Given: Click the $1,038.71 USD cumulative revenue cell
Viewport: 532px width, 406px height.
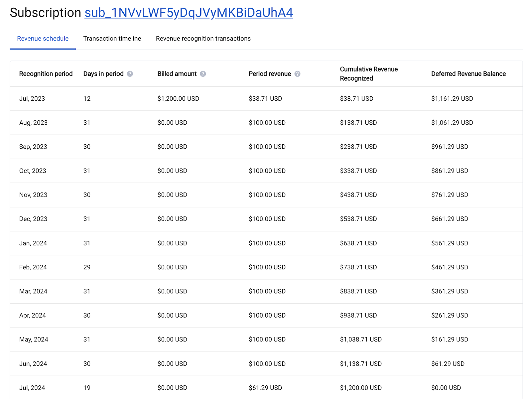Looking at the screenshot, I should coord(361,339).
